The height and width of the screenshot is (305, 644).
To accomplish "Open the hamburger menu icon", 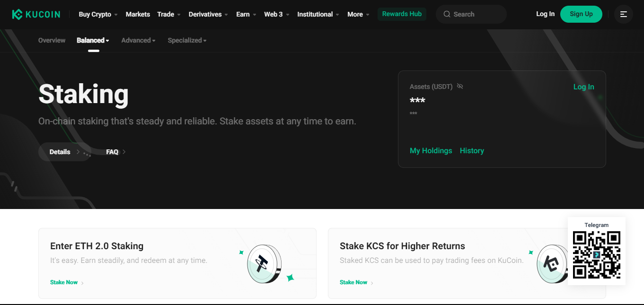I will 623,14.
